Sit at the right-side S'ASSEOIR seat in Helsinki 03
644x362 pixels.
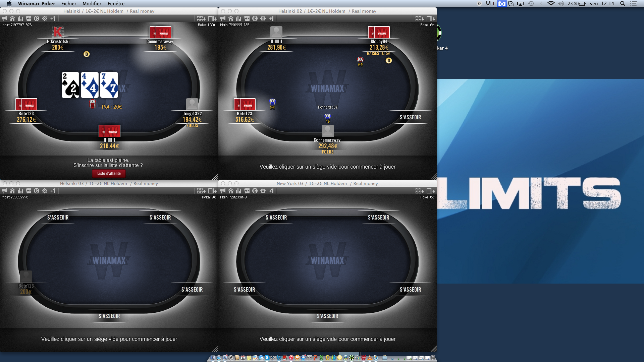click(x=192, y=290)
